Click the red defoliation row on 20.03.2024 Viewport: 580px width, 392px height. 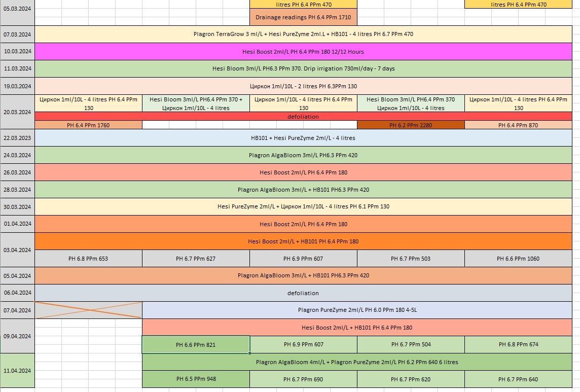coord(303,116)
